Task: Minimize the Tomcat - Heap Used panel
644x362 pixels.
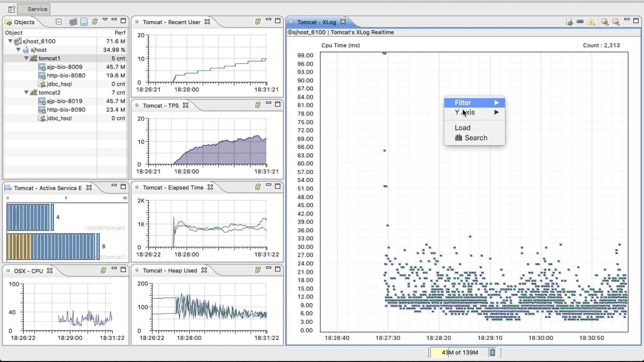Action: (268, 268)
